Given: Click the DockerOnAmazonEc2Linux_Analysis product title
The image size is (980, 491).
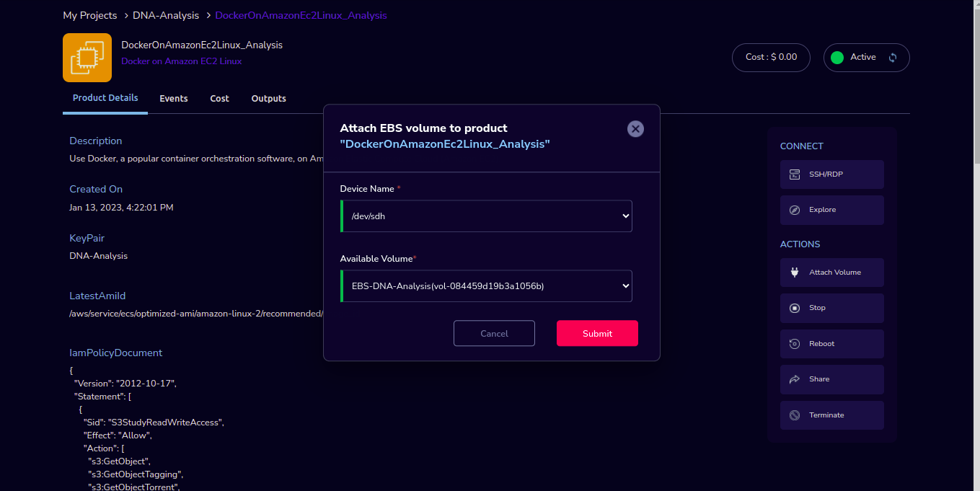Looking at the screenshot, I should [202, 45].
